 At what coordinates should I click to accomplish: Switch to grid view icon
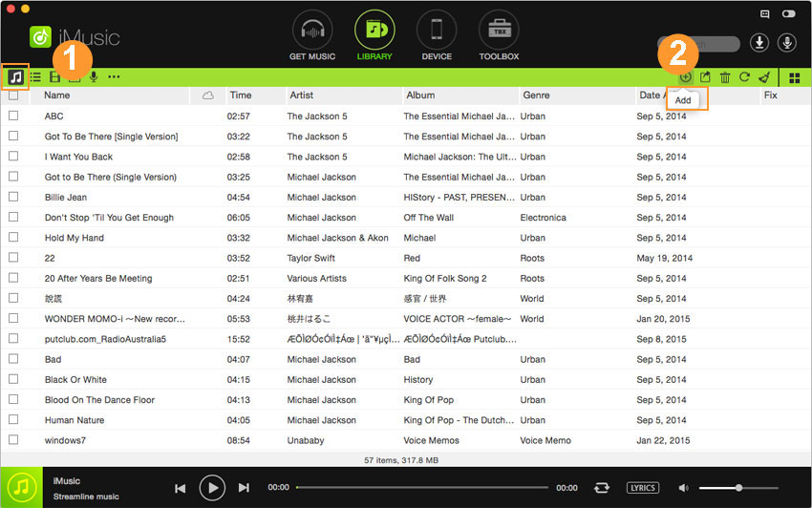coord(795,77)
